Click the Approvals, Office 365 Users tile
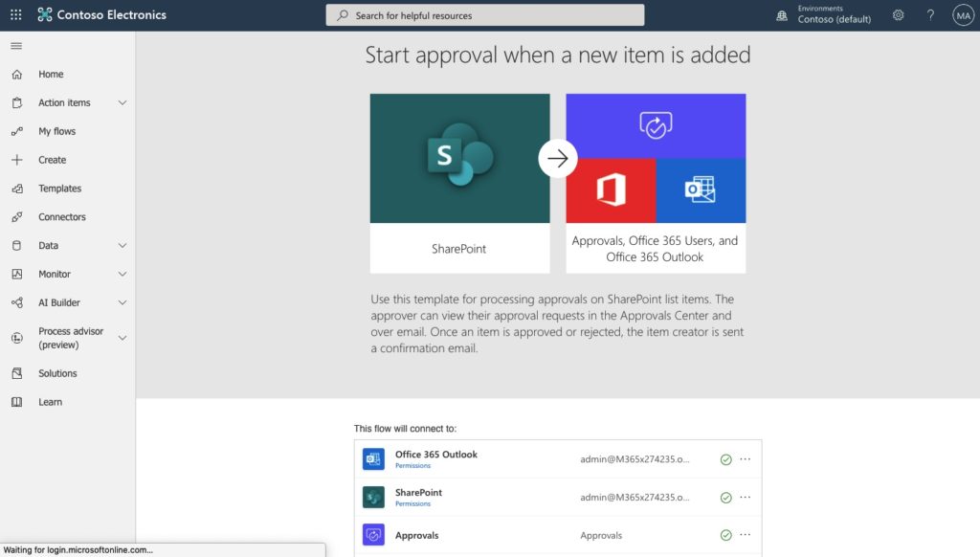The image size is (980, 557). pos(656,183)
